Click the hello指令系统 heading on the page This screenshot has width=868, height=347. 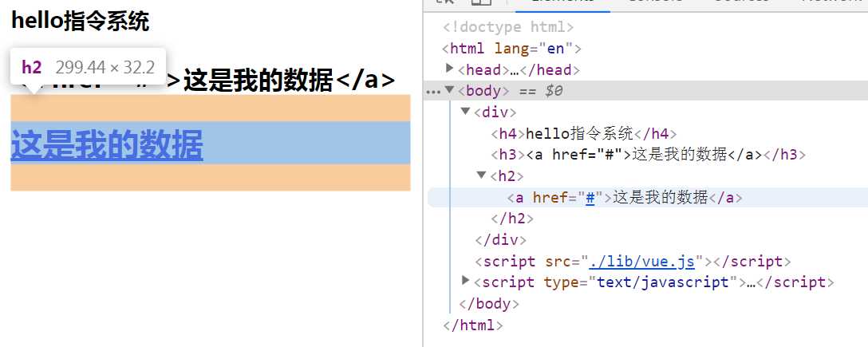[81, 22]
